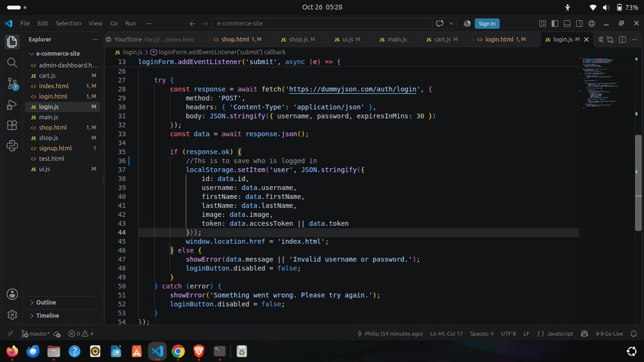Screen dimensions: 644x362
Task: Open the Go menu
Action: pyautogui.click(x=114, y=24)
